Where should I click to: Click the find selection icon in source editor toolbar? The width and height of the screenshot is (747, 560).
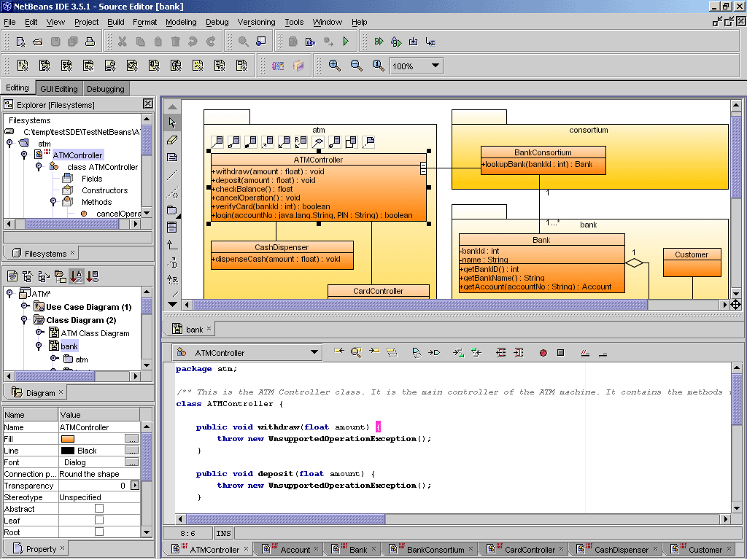(x=356, y=352)
